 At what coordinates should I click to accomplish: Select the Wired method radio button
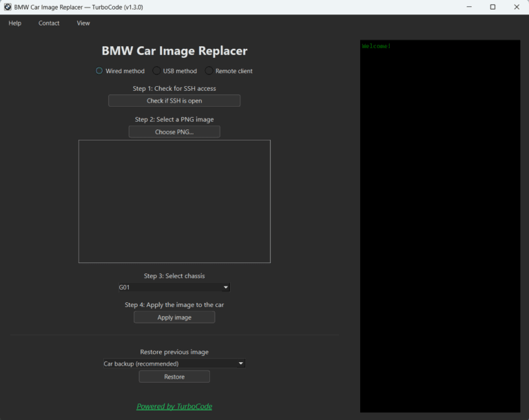(x=99, y=71)
